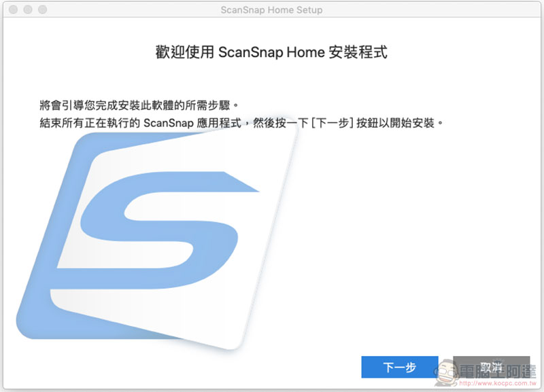
Task: Click the heading 歡迎使用 ScanSnap Home 安裝程式
Action: click(271, 52)
